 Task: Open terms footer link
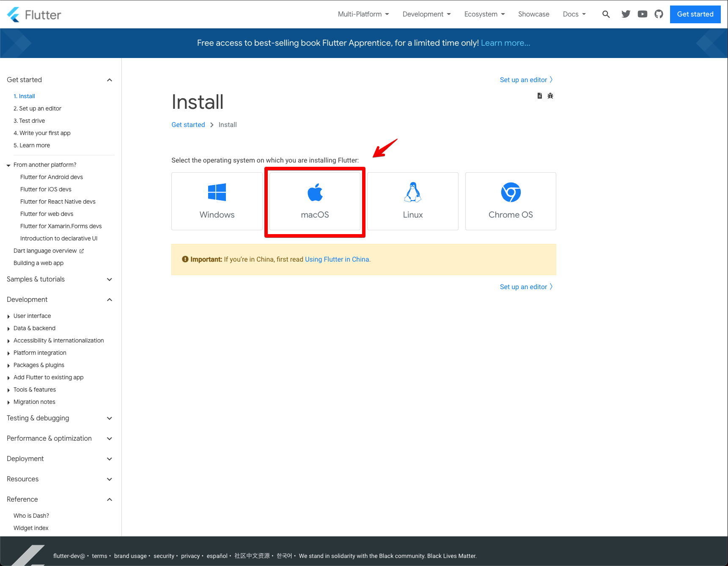[99, 556]
